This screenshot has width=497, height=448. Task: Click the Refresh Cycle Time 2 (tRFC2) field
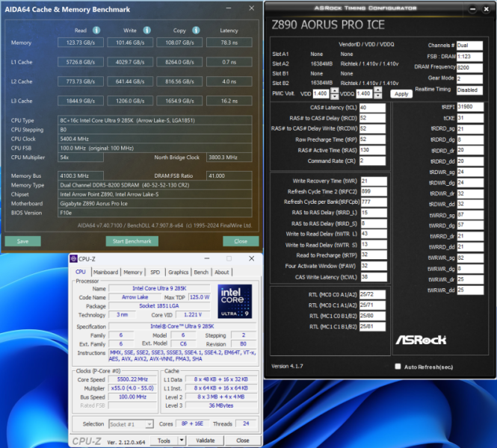(x=374, y=192)
